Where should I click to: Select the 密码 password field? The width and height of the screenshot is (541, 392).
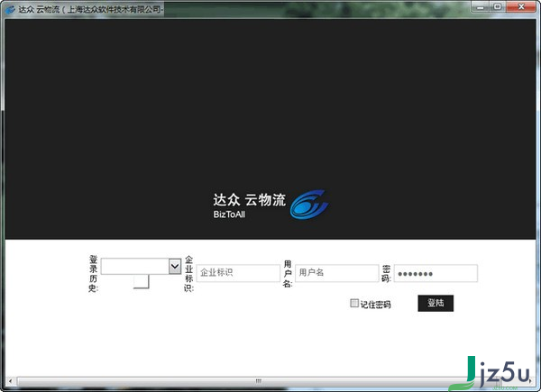[x=436, y=273]
